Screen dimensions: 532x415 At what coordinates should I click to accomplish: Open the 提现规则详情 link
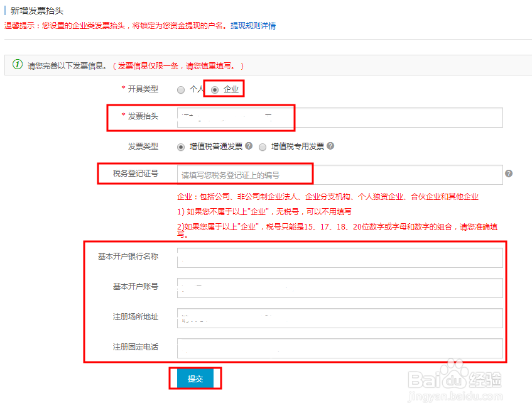(254, 26)
